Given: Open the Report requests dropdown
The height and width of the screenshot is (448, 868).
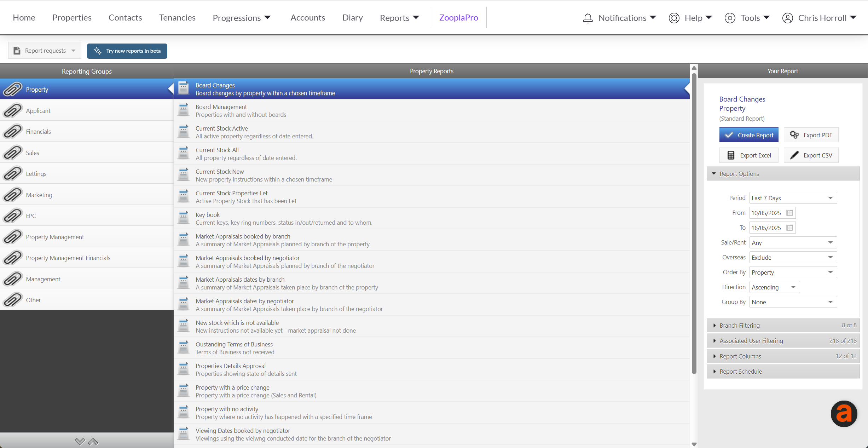Looking at the screenshot, I should click(45, 51).
